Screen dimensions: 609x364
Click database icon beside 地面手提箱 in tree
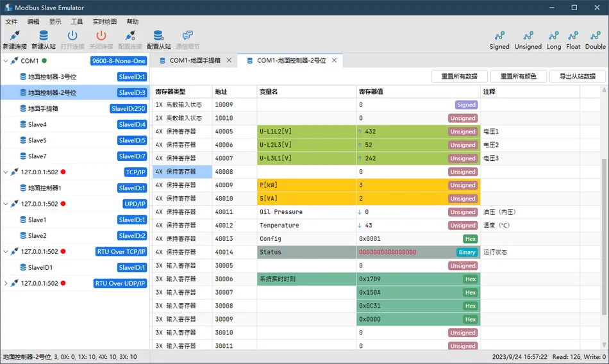pyautogui.click(x=23, y=108)
